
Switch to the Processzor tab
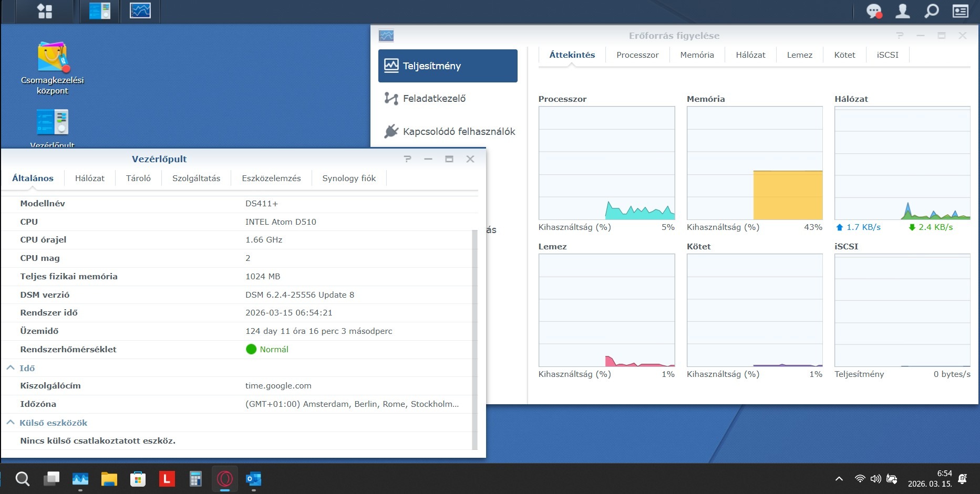point(637,55)
